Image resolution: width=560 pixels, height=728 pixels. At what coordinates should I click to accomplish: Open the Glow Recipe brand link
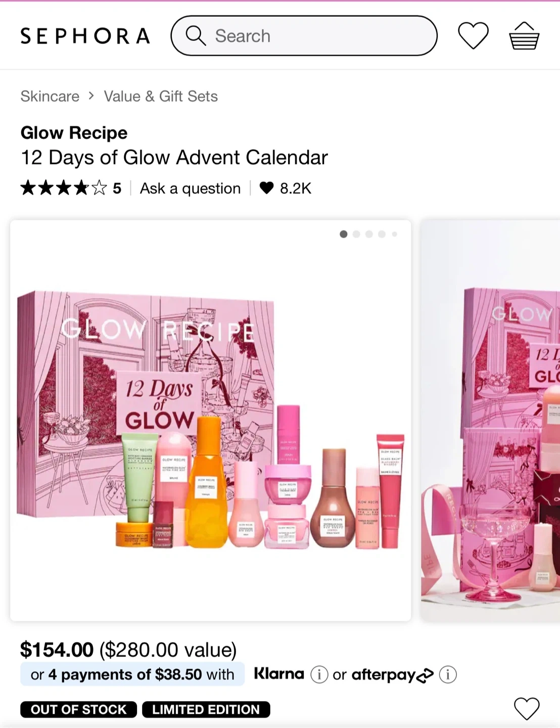click(74, 133)
